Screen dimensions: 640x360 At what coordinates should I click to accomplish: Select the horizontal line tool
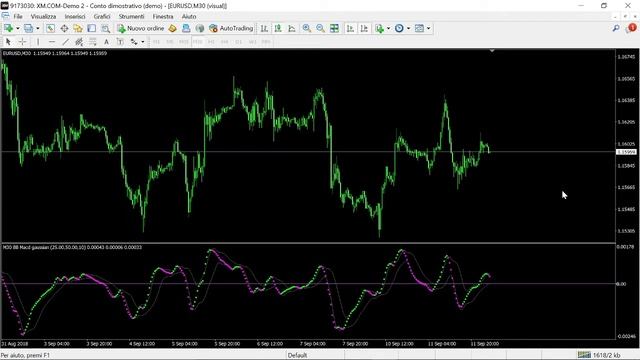pyautogui.click(x=51, y=42)
